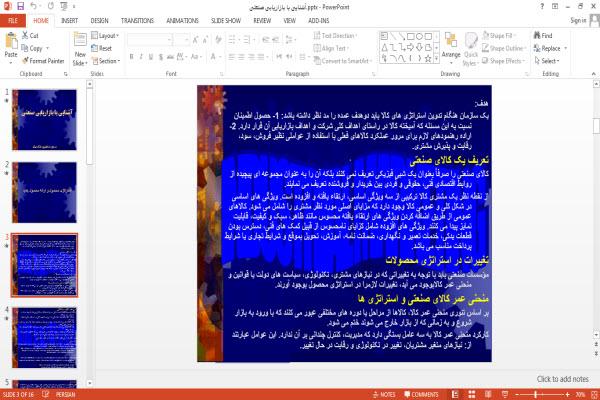
Task: Open PowerPoint Help question mark
Action: 542,6
